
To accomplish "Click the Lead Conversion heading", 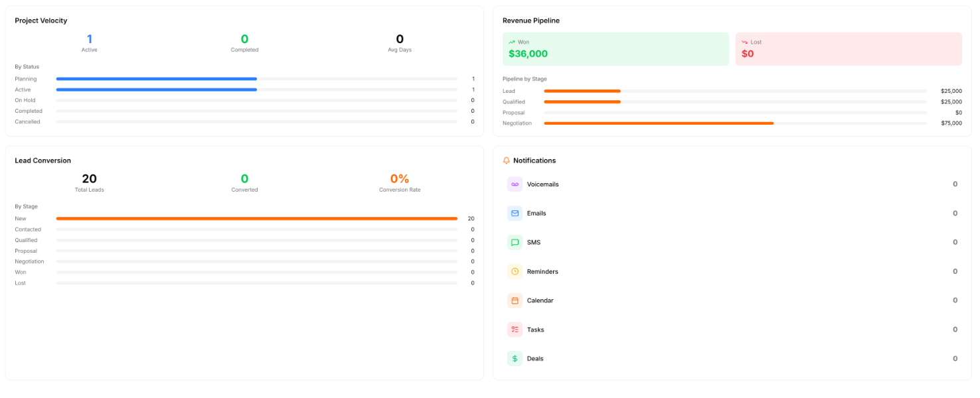I will [43, 161].
